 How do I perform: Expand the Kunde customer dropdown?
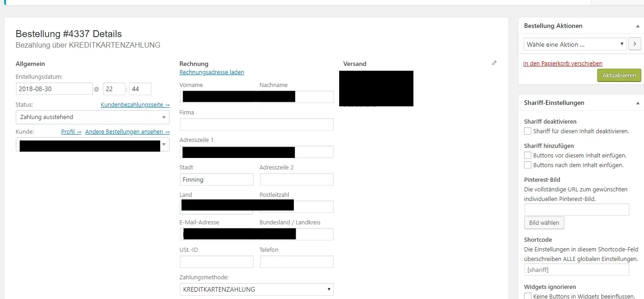(x=92, y=145)
